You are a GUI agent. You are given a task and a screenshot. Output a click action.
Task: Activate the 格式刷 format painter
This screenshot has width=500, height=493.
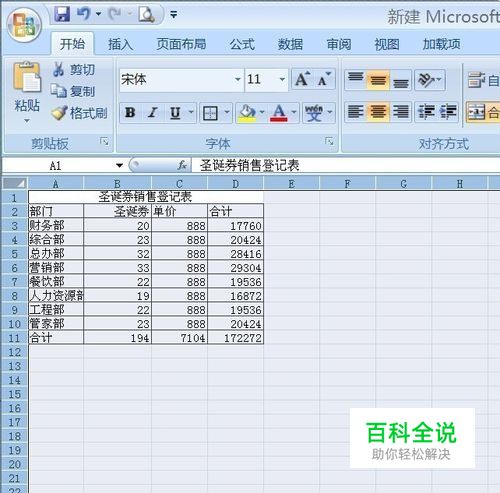pyautogui.click(x=79, y=113)
